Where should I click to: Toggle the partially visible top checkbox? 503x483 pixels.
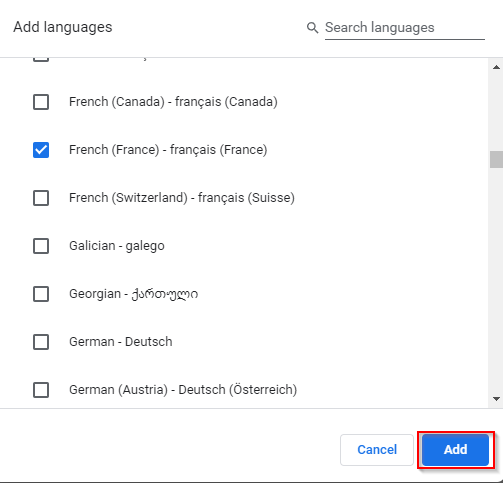click(x=41, y=60)
